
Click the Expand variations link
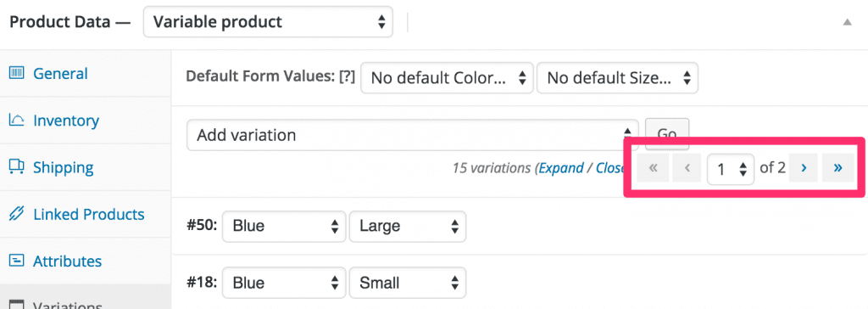tap(561, 168)
